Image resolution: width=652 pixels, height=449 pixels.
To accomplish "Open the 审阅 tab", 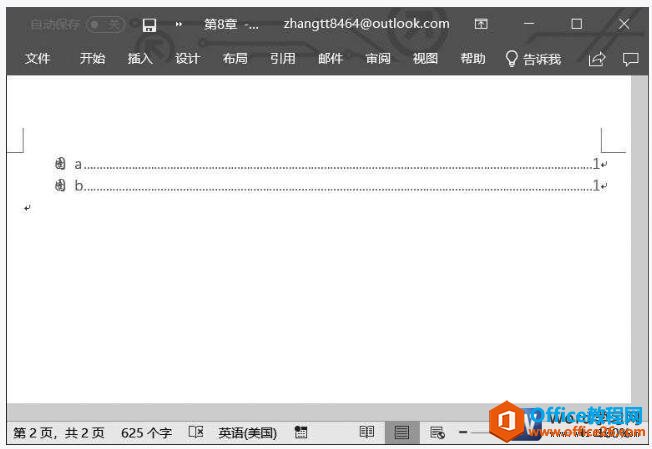I will (378, 58).
